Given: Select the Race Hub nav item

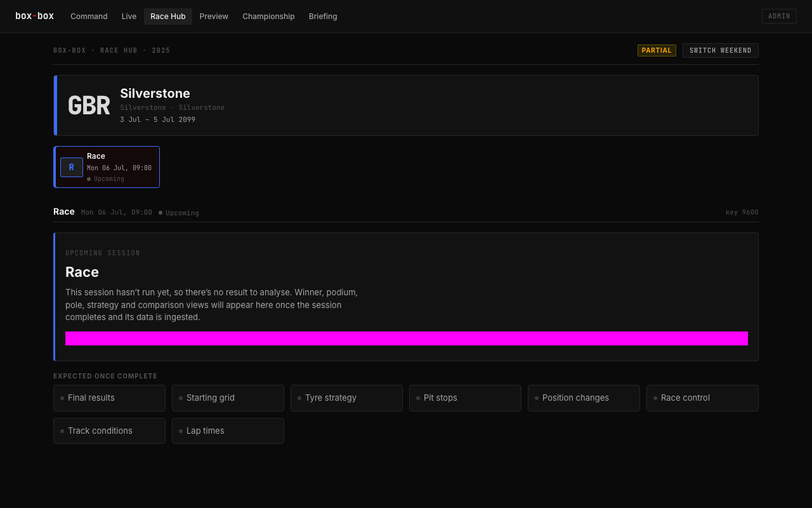Looking at the screenshot, I should 168,17.
